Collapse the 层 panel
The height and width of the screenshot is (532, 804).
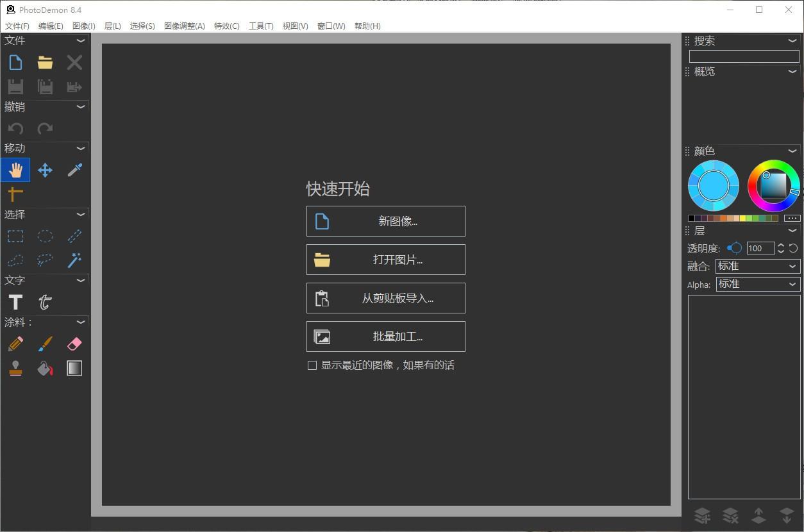coord(792,230)
